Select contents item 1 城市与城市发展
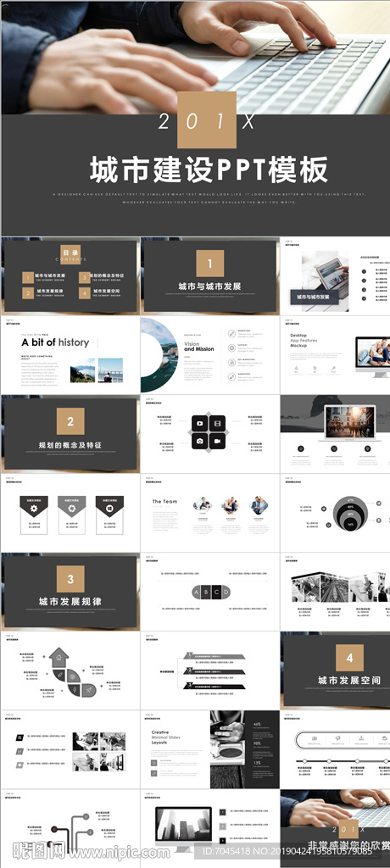This screenshot has width=390, height=868. [44, 277]
